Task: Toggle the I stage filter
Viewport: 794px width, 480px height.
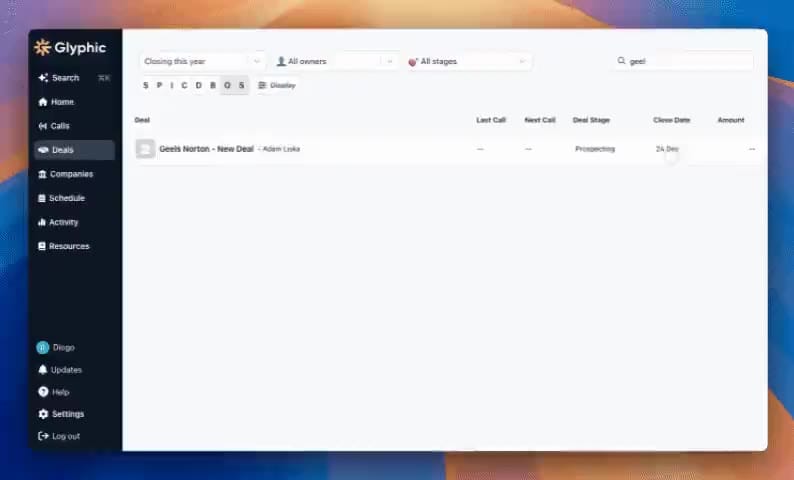Action: pyautogui.click(x=172, y=85)
